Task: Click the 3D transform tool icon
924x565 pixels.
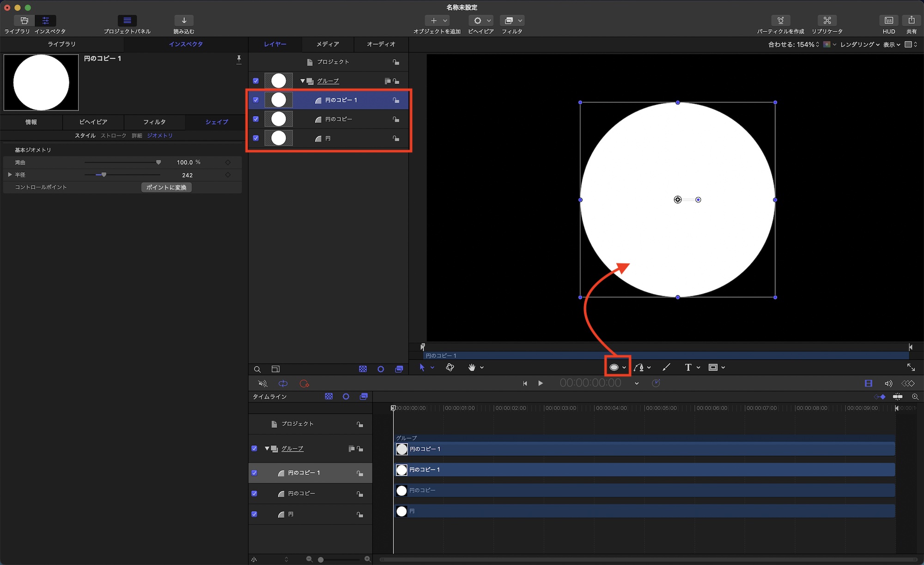Action: tap(450, 367)
